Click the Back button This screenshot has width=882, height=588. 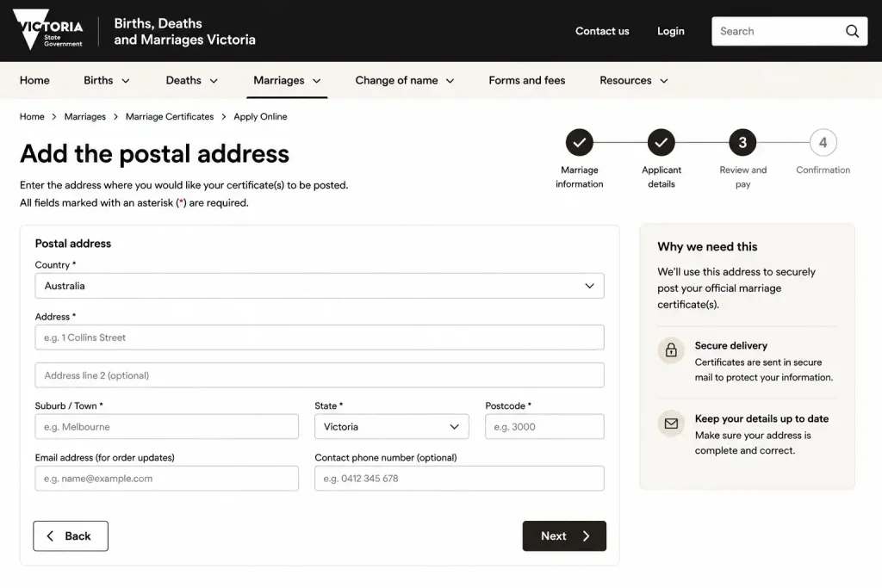(x=71, y=535)
